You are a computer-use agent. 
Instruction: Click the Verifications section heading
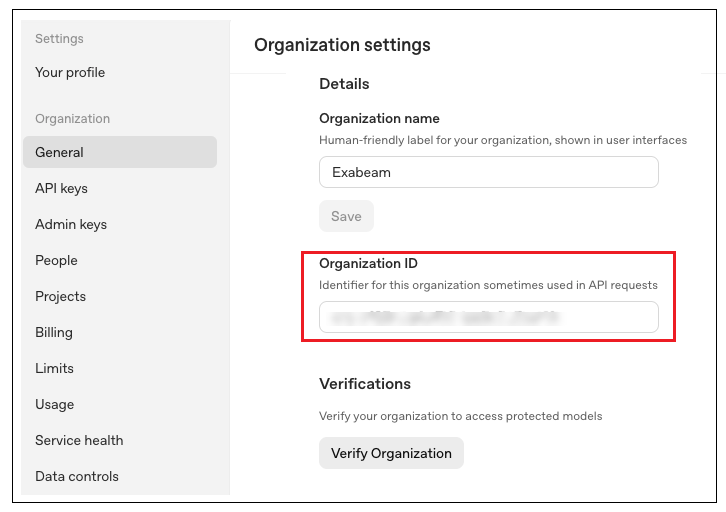coord(365,383)
